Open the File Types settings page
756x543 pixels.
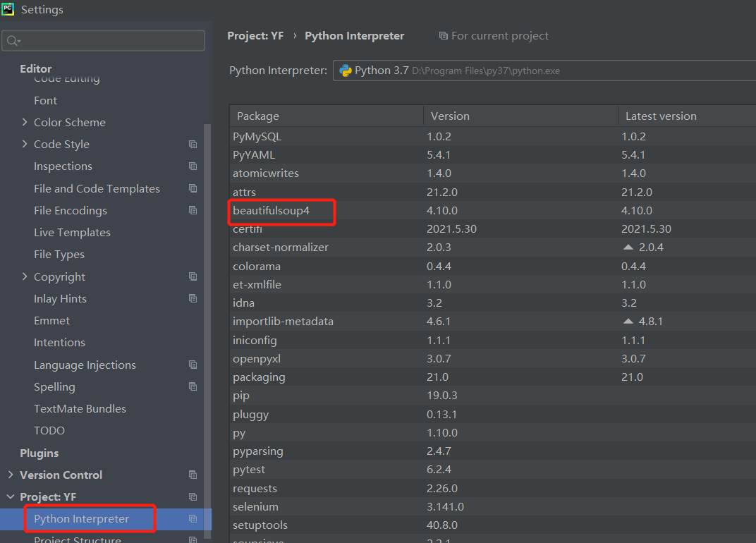click(x=59, y=254)
